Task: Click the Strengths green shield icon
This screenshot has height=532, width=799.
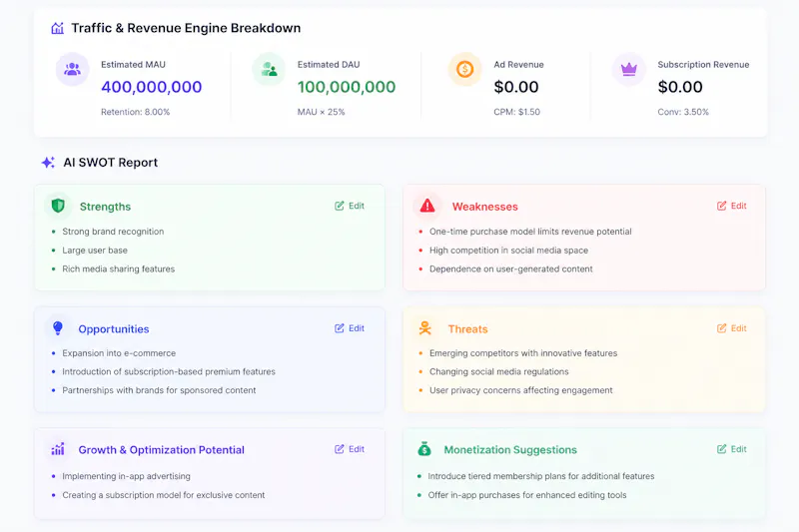Action: tap(58, 206)
